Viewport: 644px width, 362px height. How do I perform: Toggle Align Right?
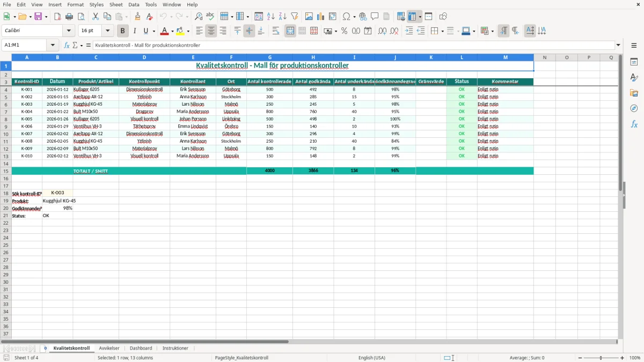[x=223, y=31]
